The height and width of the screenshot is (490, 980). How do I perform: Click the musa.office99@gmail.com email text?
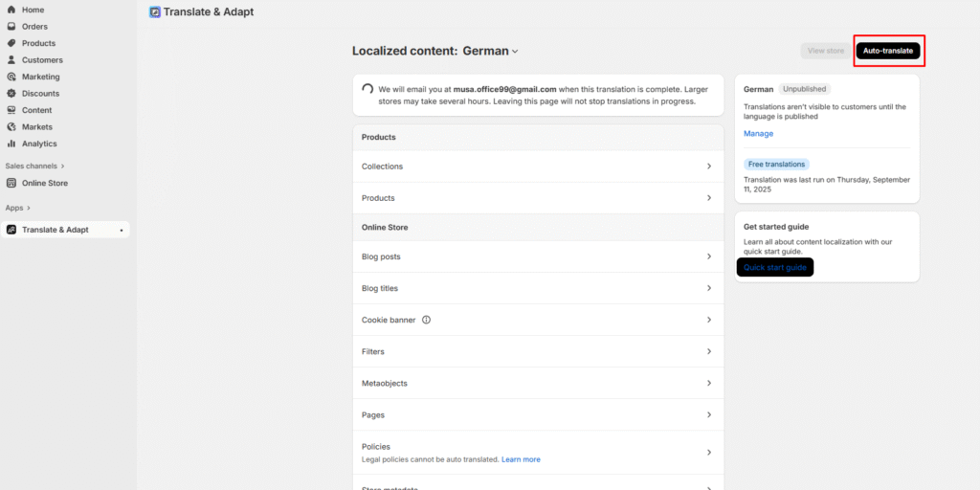tap(504, 89)
